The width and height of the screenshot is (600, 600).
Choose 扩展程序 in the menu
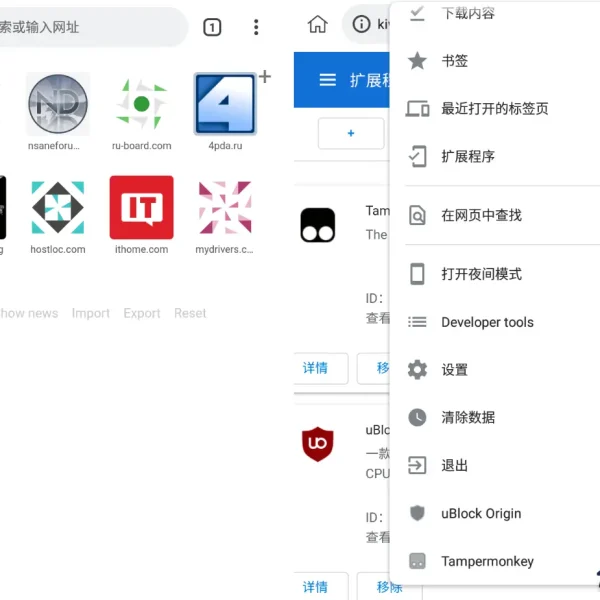pos(467,157)
